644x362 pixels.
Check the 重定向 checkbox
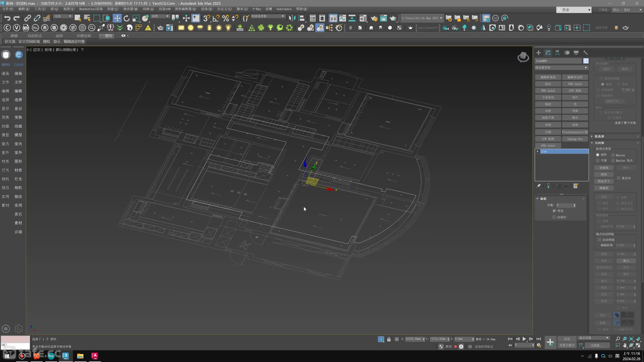619,178
